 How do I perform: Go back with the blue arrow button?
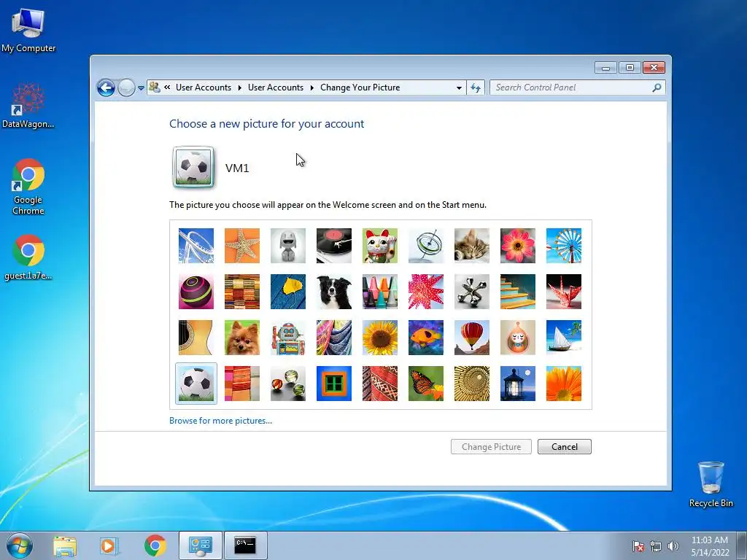[x=106, y=87]
